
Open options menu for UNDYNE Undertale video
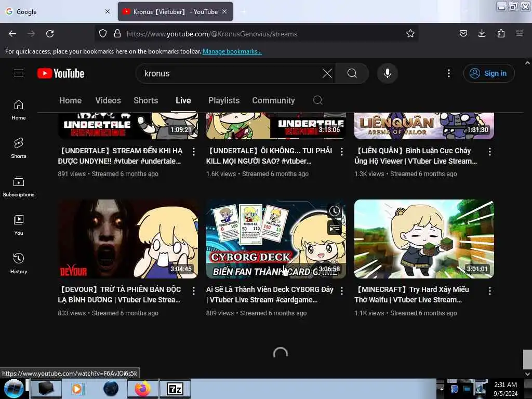pos(194,152)
